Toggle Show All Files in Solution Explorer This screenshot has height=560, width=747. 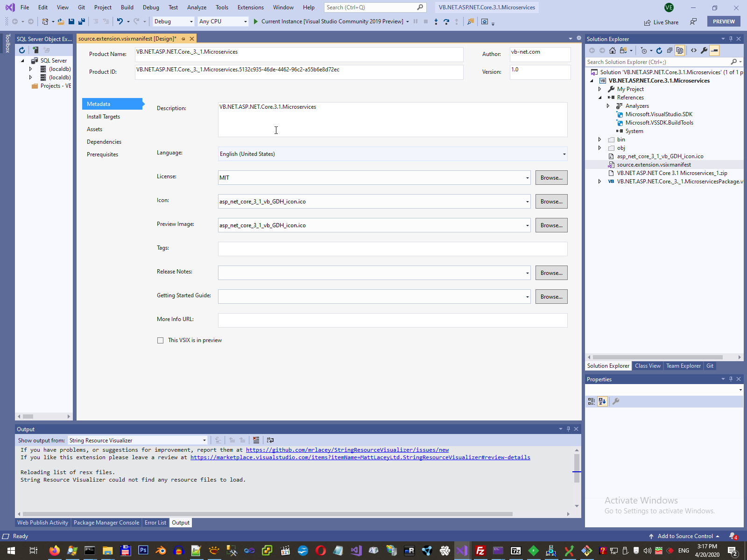tap(680, 50)
